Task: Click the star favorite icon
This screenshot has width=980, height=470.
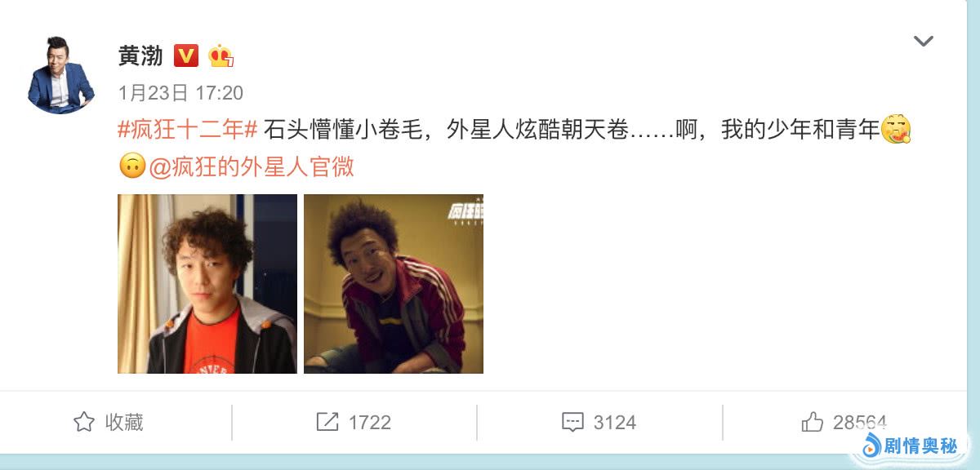Action: 84,422
